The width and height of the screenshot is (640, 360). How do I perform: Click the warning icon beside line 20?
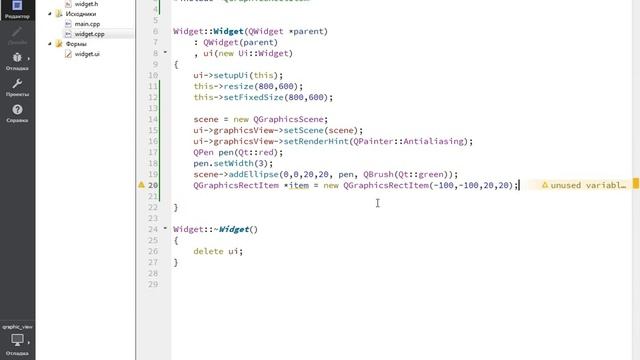[x=141, y=185]
